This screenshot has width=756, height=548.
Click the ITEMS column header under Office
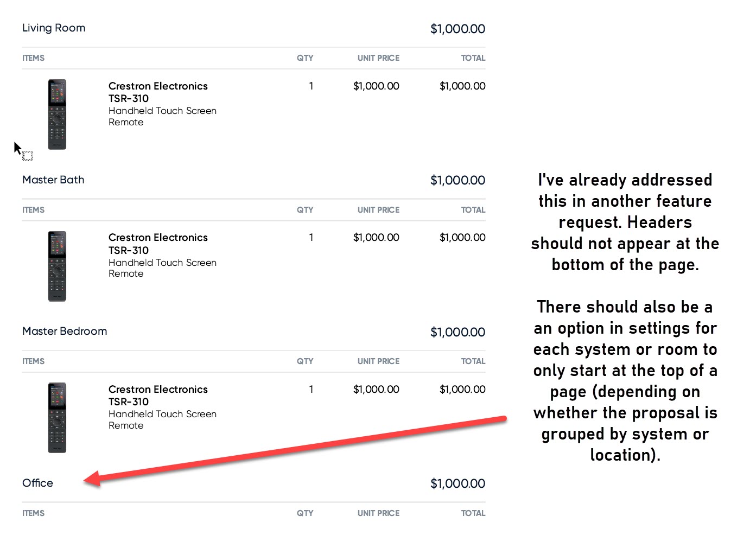tap(33, 513)
